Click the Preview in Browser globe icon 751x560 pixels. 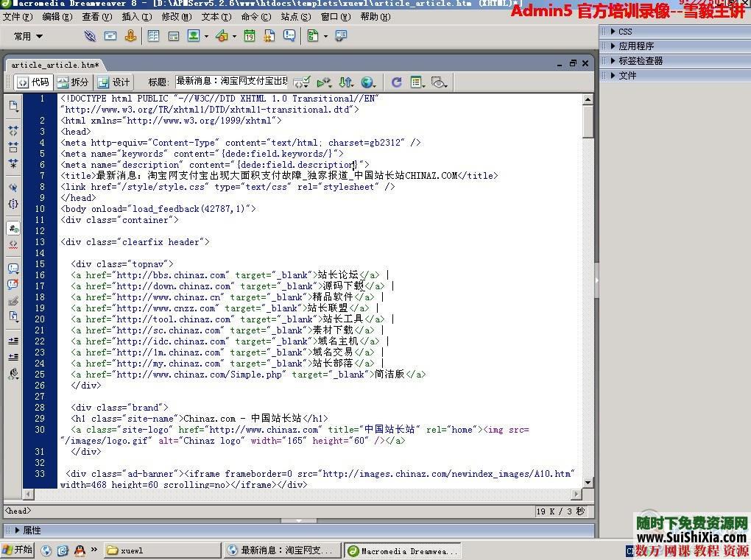click(367, 82)
